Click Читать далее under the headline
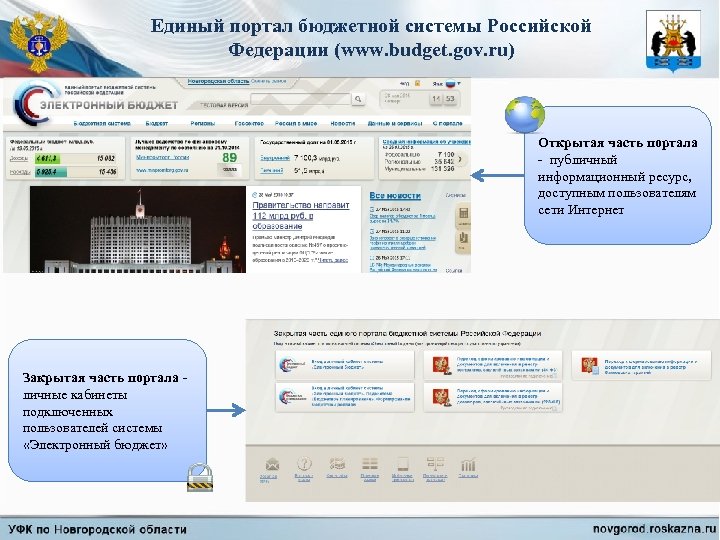Screen dimensions: 720x540 pos(333,260)
